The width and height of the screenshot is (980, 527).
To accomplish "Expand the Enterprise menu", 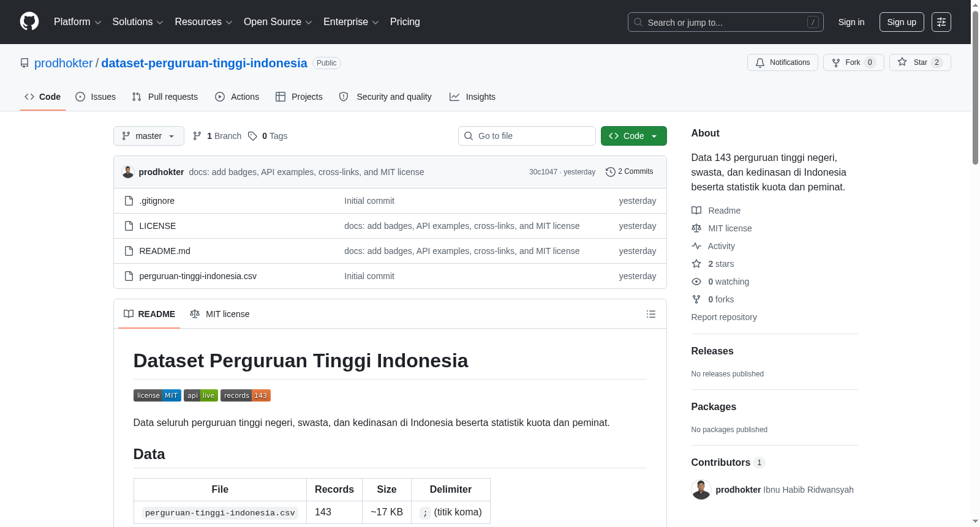I will click(351, 22).
